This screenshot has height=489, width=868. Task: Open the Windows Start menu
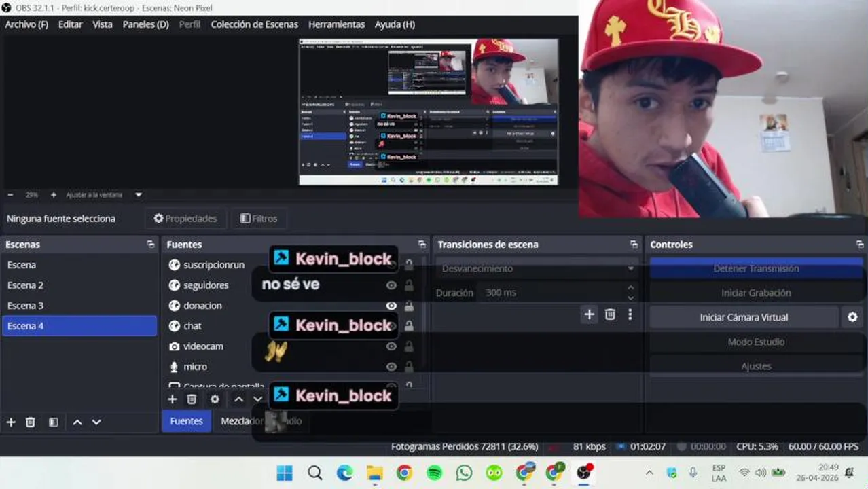(285, 473)
